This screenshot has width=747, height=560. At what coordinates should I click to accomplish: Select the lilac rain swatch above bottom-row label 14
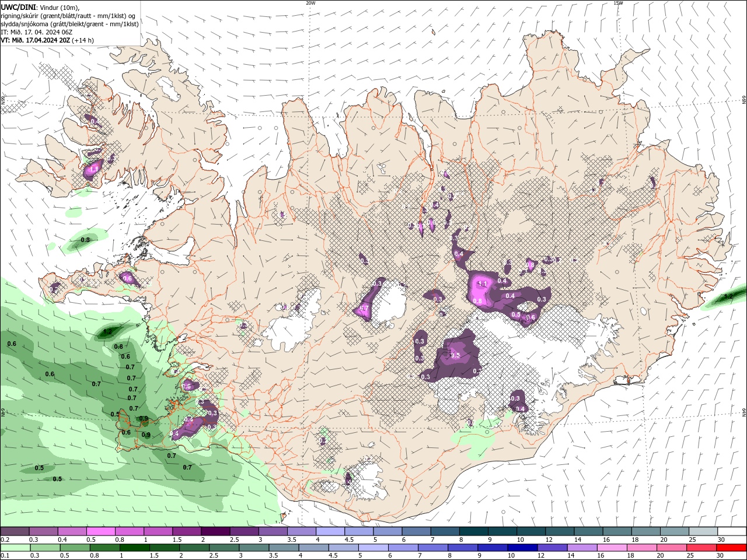(582, 548)
